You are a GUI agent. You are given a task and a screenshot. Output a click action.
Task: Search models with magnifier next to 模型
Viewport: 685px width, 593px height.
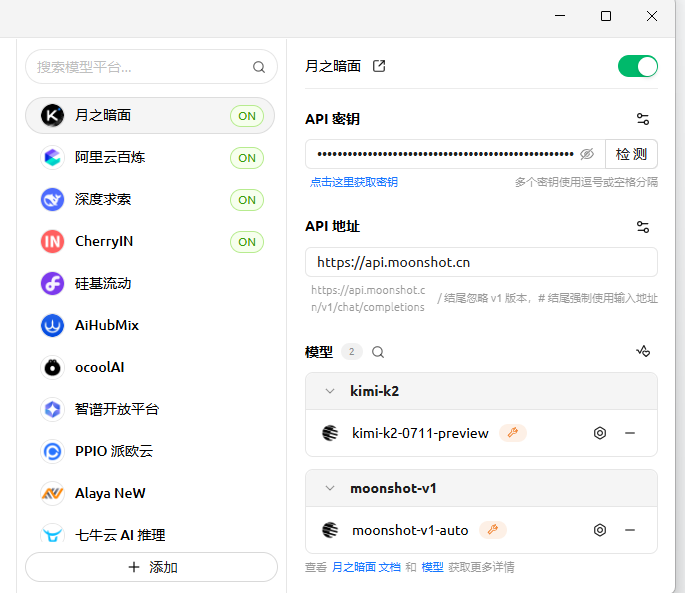[x=378, y=352]
